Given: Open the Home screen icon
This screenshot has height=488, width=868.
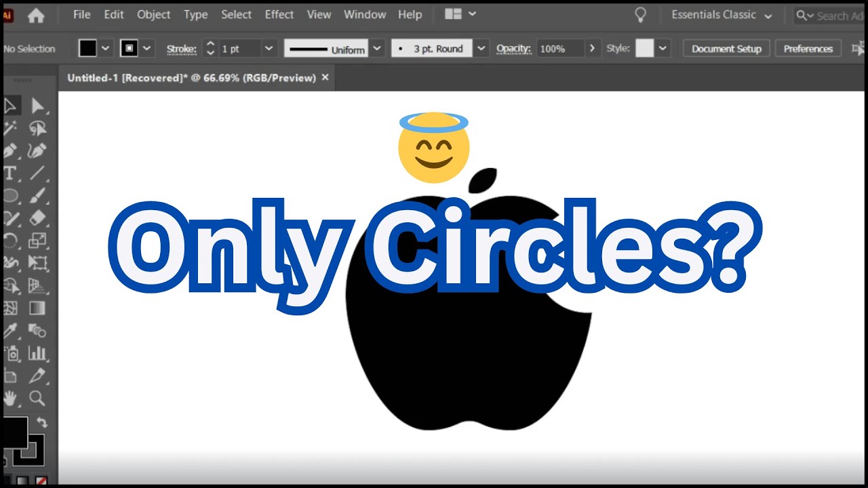Looking at the screenshot, I should click(35, 16).
